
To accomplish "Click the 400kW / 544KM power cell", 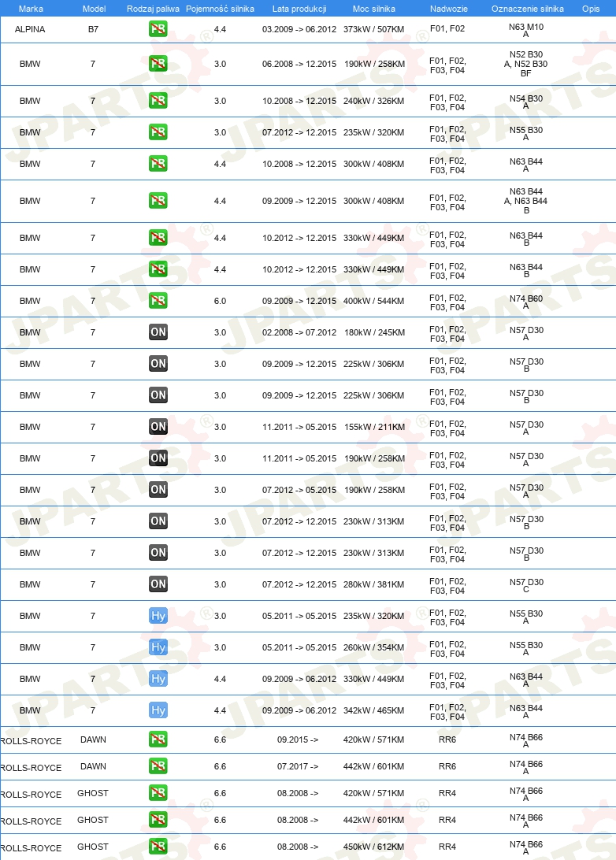I will tap(374, 301).
